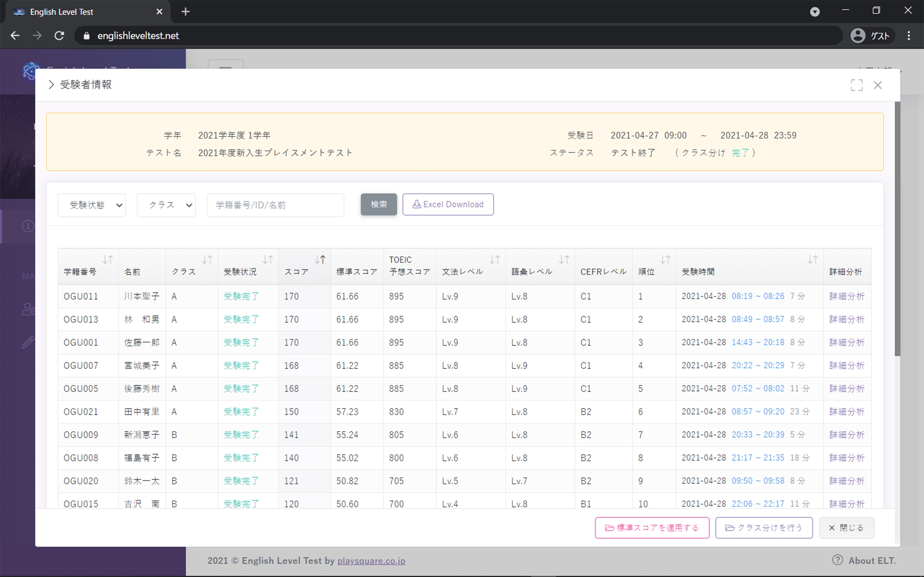This screenshot has height=577, width=924.
Task: Open the クラス dropdown filter
Action: point(167,205)
